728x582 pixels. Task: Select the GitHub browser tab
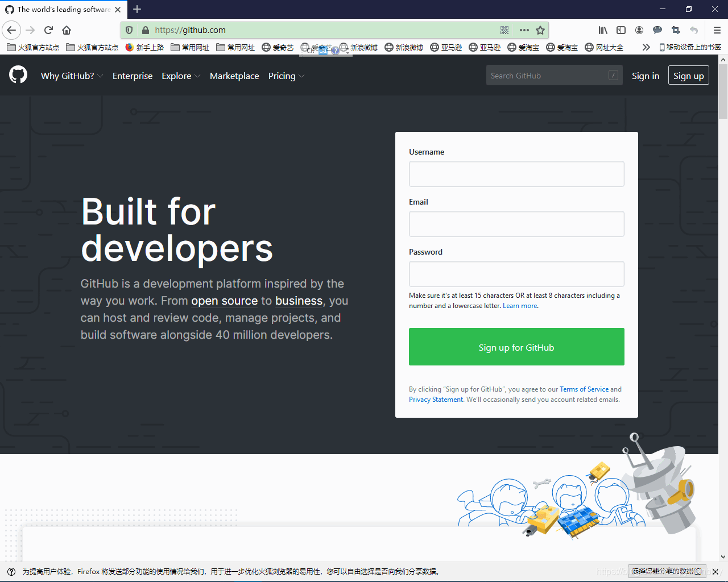pyautogui.click(x=63, y=9)
